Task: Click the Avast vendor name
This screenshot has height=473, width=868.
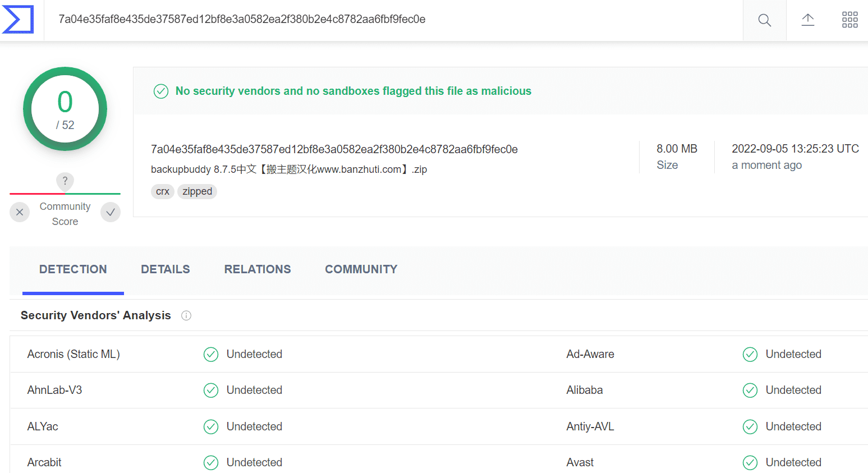Action: (x=580, y=462)
